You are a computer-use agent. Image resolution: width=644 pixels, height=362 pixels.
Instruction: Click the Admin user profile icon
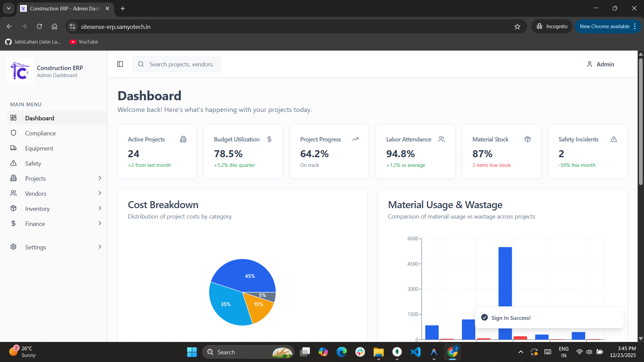pos(590,64)
